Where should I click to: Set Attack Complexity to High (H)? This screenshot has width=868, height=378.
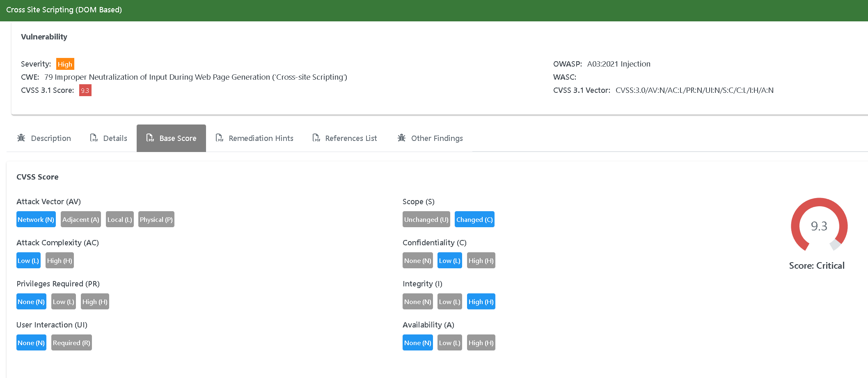60,260
